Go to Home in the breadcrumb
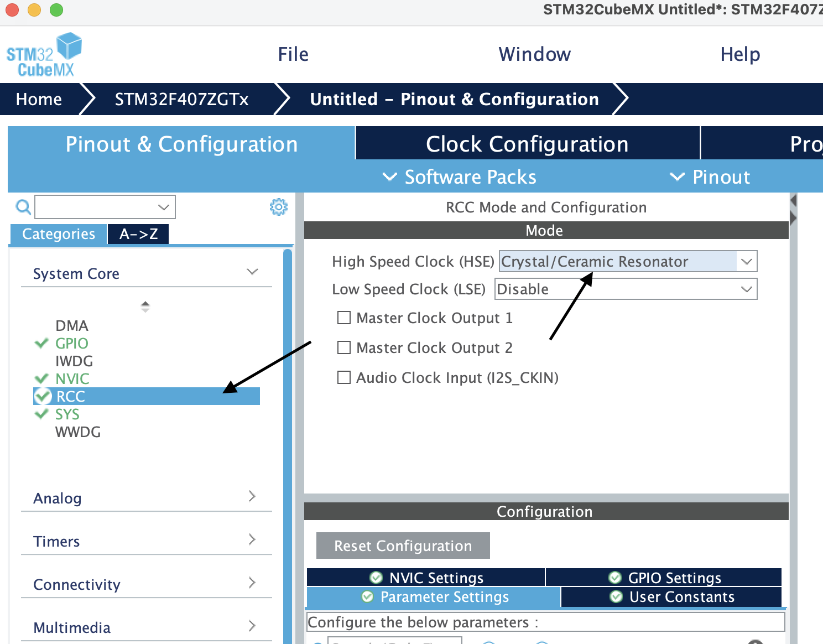This screenshot has width=823, height=644. (39, 99)
